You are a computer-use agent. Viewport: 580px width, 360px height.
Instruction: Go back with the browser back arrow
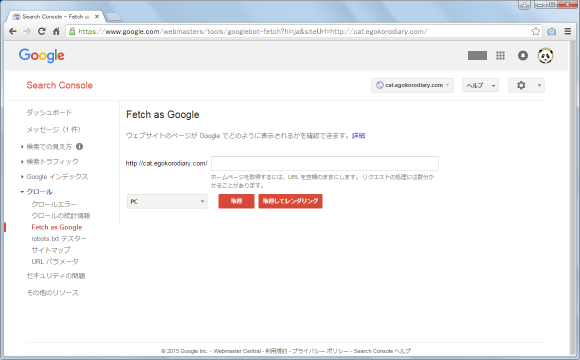tap(13, 31)
